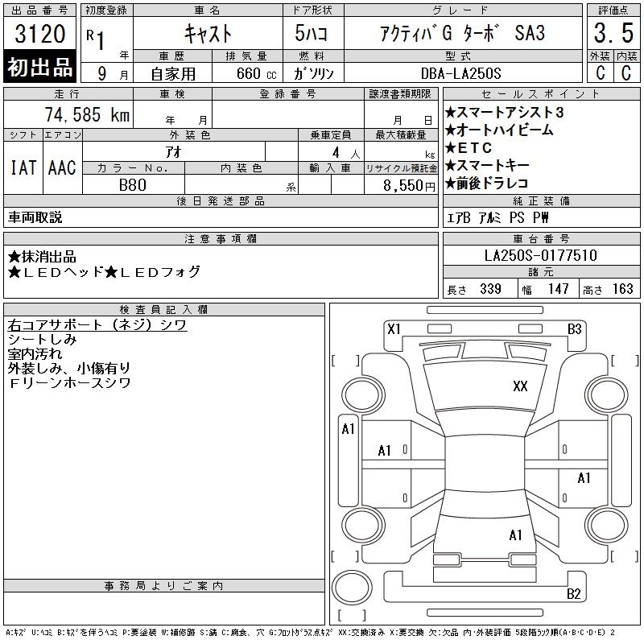Click the 検査員記入欄 header
Viewport: 644px width, 644px height.
[163, 310]
